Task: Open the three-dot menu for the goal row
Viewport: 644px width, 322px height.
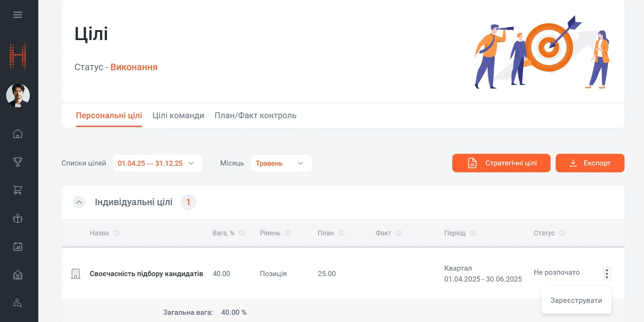Action: point(607,274)
